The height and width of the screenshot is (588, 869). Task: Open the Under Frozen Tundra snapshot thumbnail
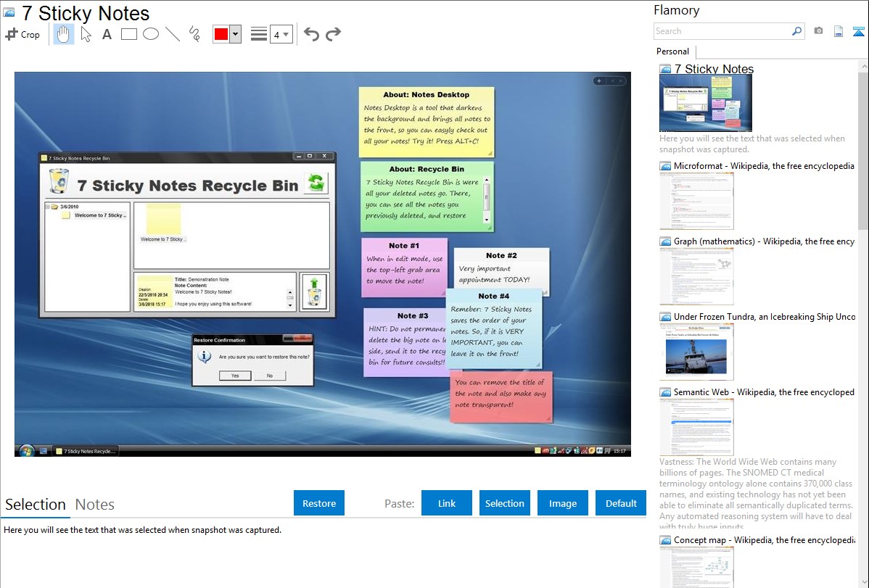696,352
